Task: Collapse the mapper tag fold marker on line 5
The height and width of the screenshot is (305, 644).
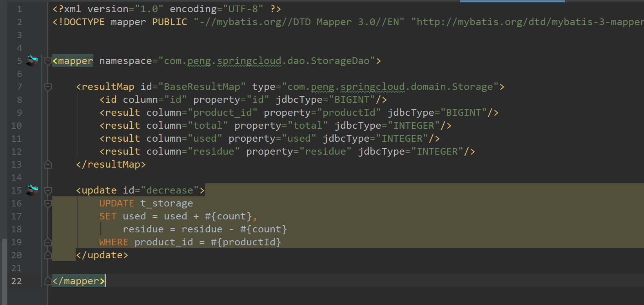Action: click(48, 61)
